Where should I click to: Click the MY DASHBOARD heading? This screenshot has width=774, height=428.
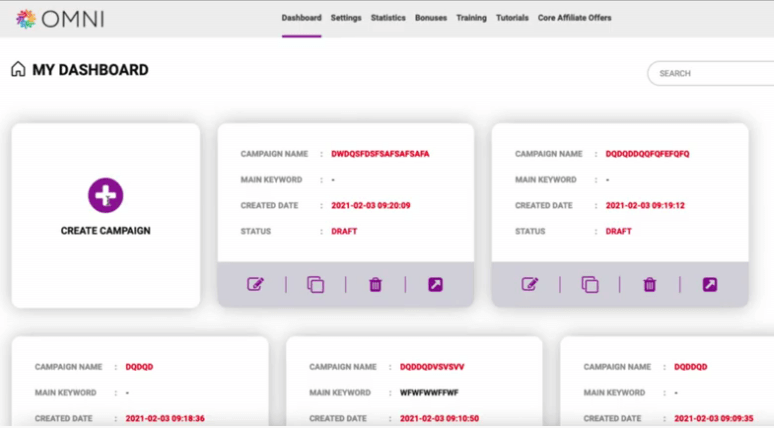[90, 70]
